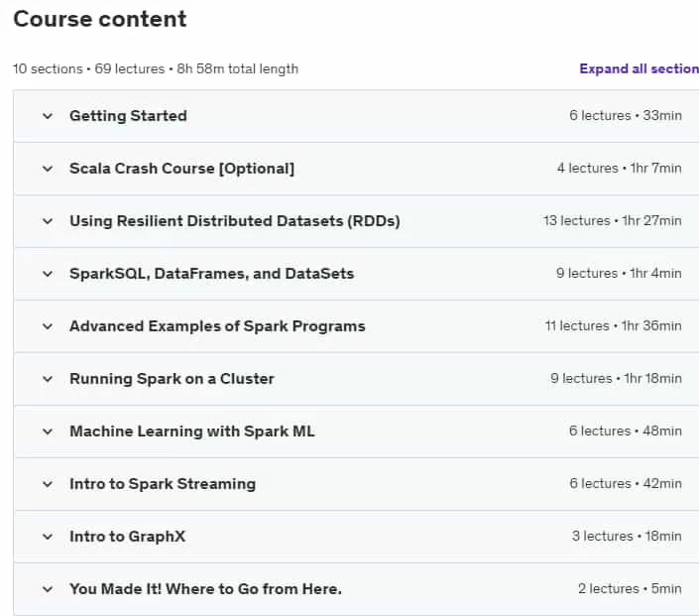Screen dimensions: 699x616
Task: Open Running Spark on a Cluster chevron
Action: click(x=48, y=379)
